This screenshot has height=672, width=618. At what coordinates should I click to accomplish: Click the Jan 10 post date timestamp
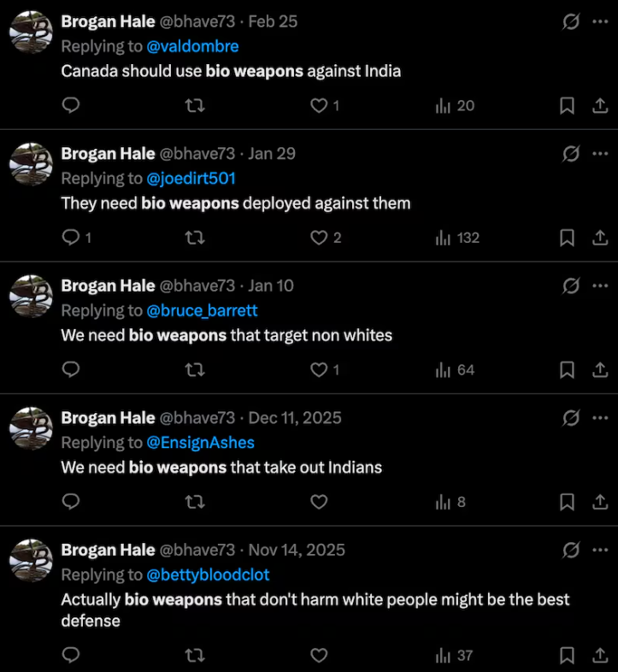(271, 286)
